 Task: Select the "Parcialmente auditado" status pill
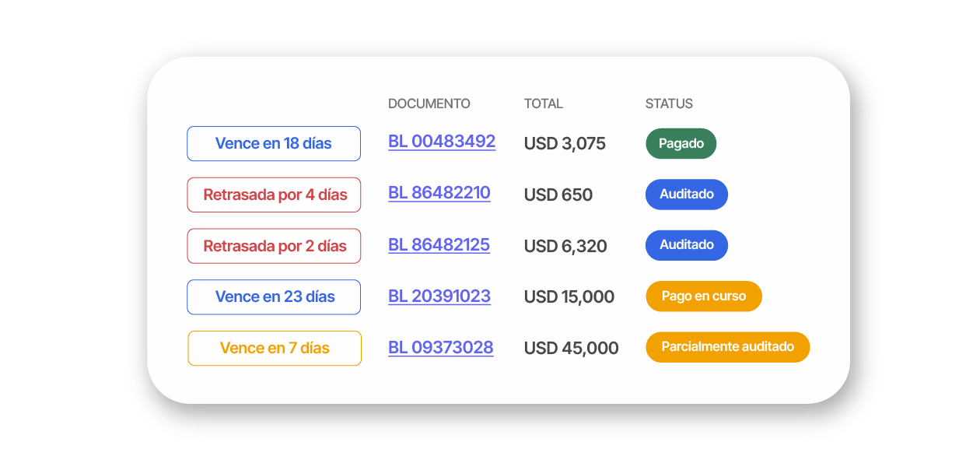click(727, 347)
